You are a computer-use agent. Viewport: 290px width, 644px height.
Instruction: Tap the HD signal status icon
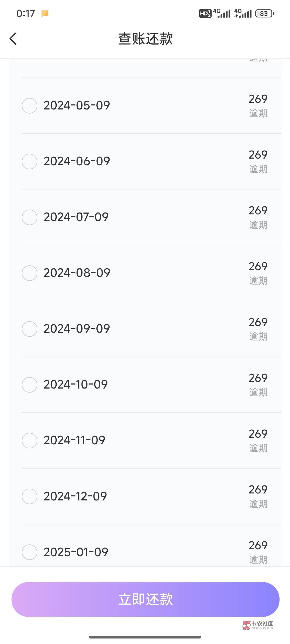pos(205,13)
